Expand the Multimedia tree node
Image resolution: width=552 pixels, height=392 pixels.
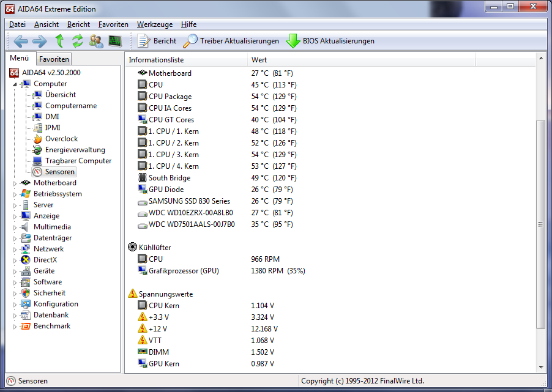tap(15, 227)
